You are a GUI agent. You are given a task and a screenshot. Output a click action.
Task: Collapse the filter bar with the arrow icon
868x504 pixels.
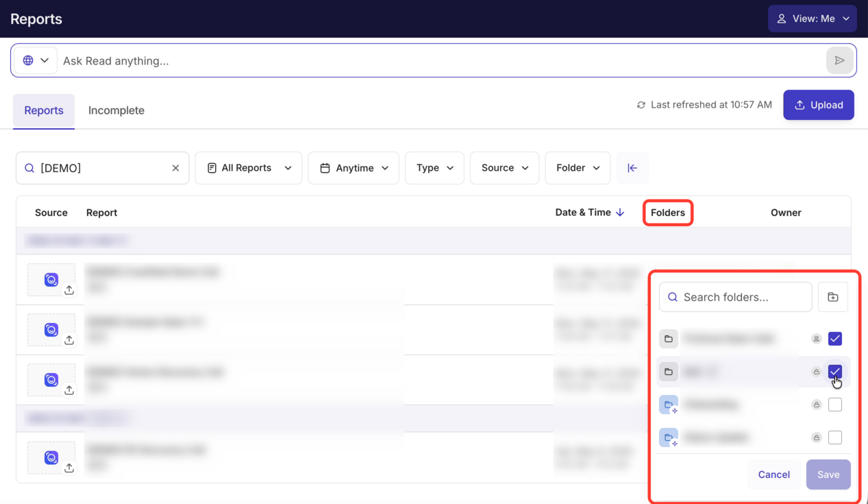(x=632, y=168)
